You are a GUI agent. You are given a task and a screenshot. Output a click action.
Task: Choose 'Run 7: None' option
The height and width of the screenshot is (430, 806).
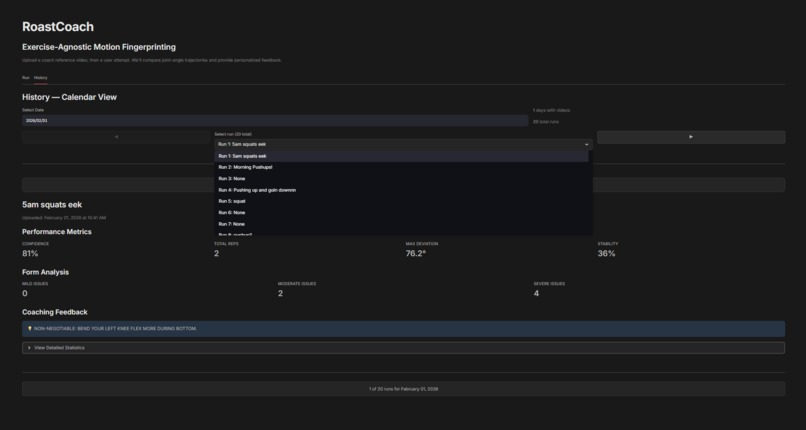401,224
